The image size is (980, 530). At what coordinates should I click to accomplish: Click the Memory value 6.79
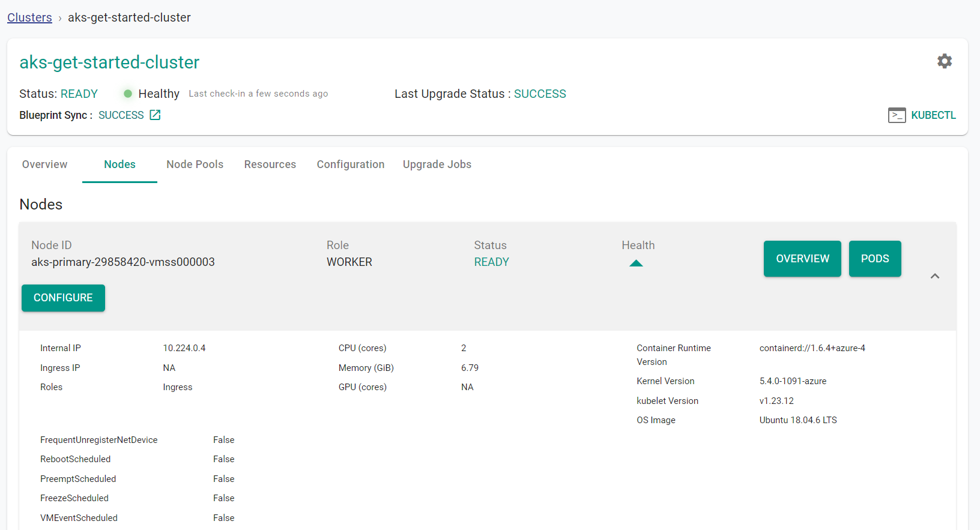(x=470, y=368)
